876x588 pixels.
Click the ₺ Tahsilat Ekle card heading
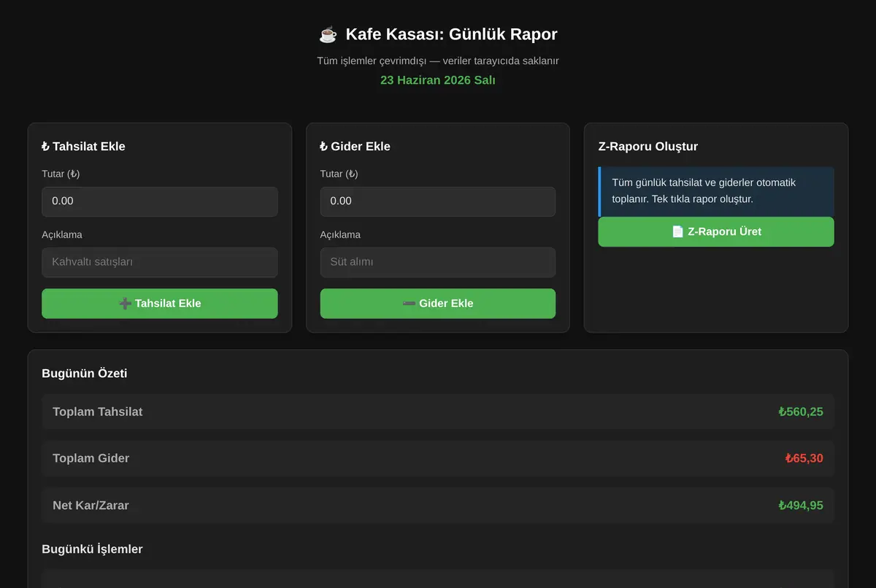[x=84, y=147]
